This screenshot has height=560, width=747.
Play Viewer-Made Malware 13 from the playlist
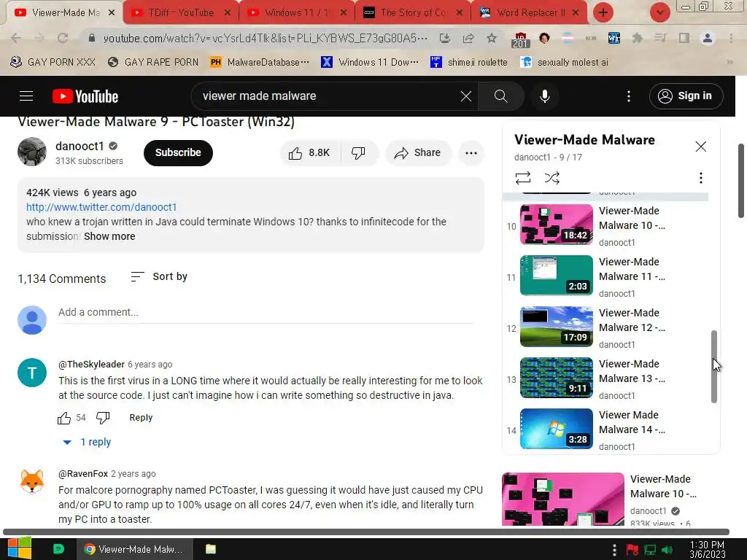pyautogui.click(x=606, y=378)
